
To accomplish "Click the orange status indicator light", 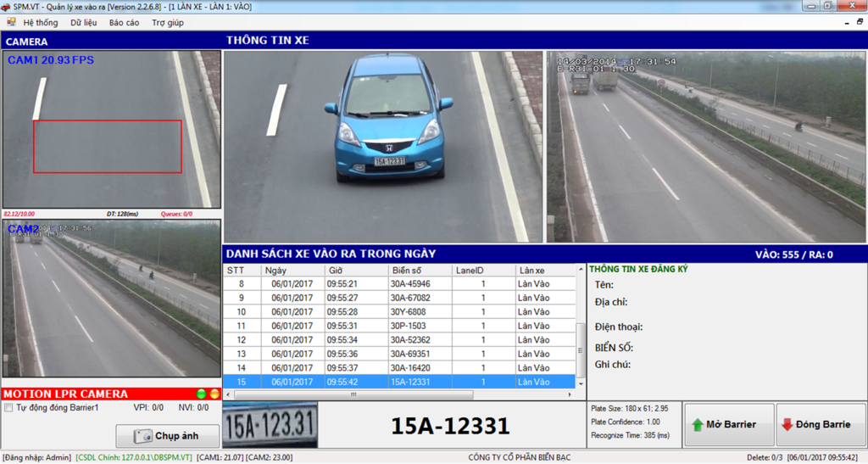I will (214, 394).
